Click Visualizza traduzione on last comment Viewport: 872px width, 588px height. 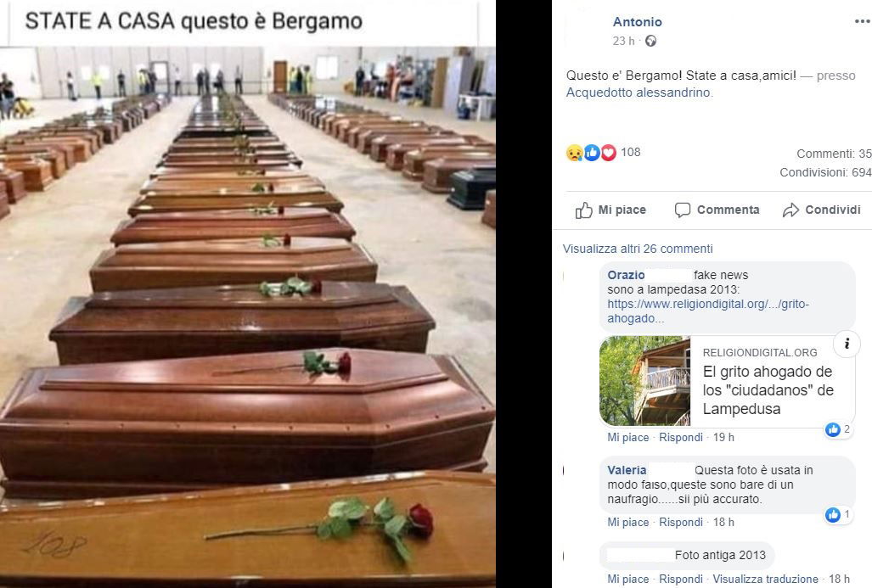tap(765, 580)
